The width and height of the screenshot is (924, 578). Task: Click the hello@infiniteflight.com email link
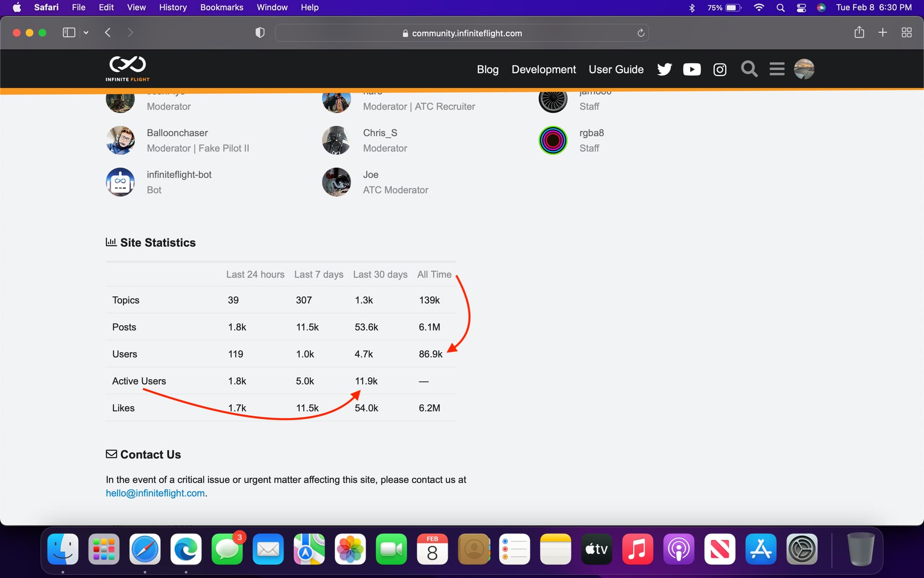[x=155, y=493]
